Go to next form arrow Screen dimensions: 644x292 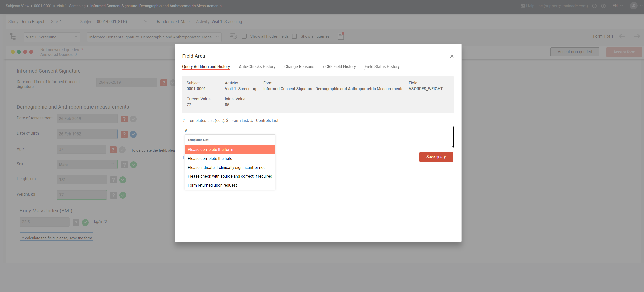click(637, 36)
